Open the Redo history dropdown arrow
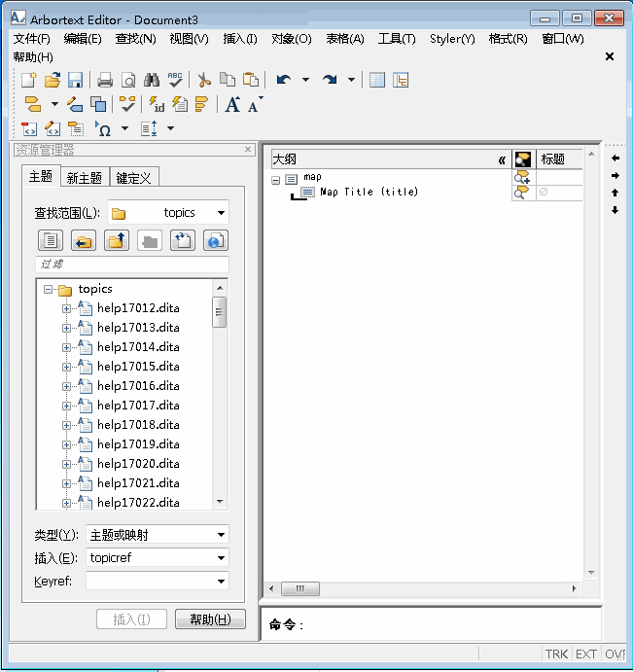Viewport: 633px width, 672px height. (351, 80)
